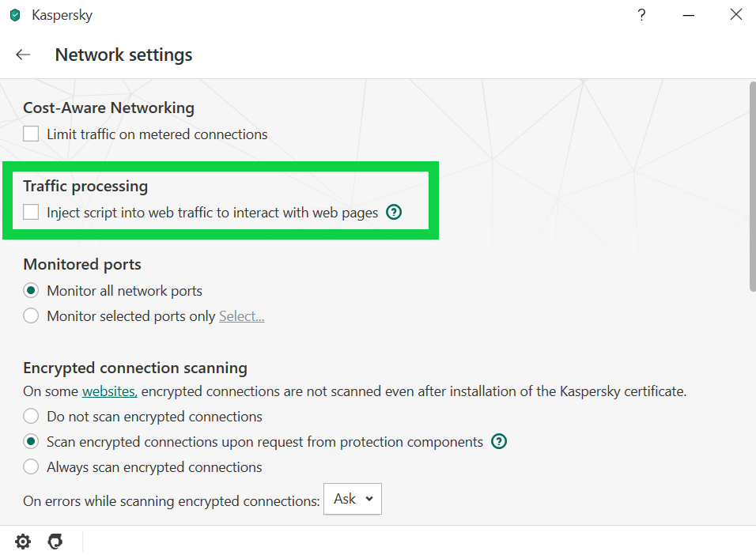
Task: Close the Kaspersky window
Action: 736,15
